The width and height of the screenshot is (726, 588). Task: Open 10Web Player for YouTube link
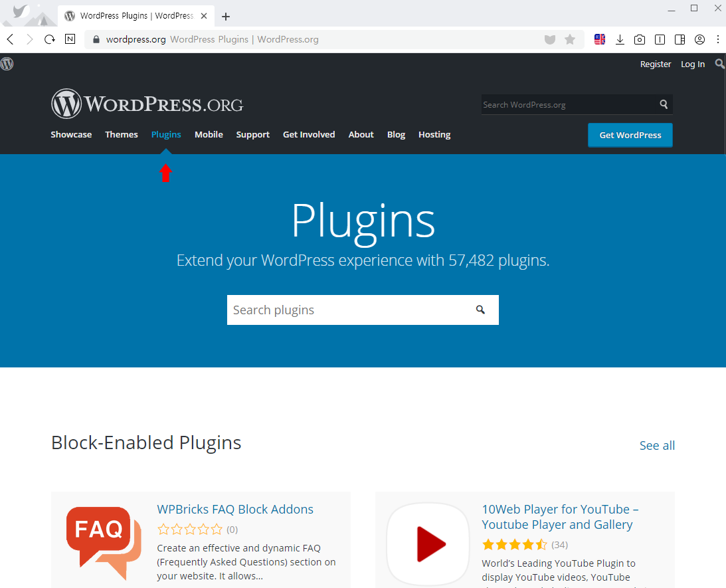tap(560, 517)
